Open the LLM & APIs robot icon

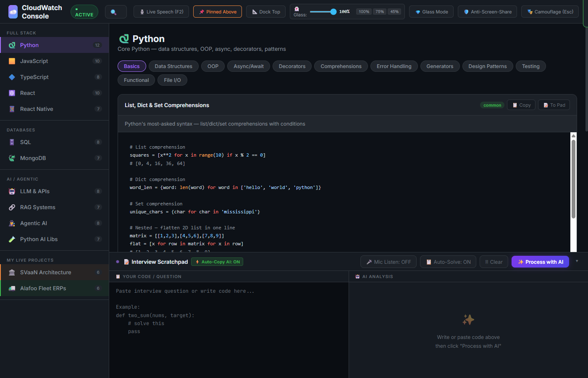12,192
